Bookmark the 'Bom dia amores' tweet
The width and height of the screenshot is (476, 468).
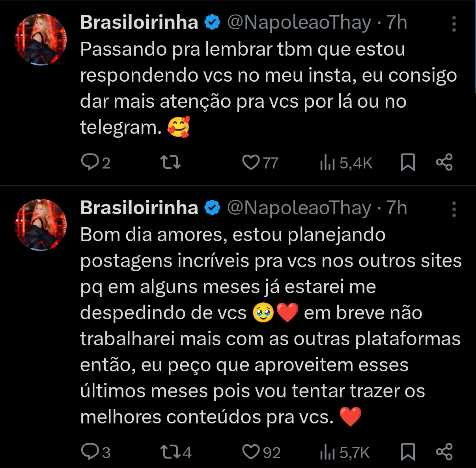click(408, 452)
